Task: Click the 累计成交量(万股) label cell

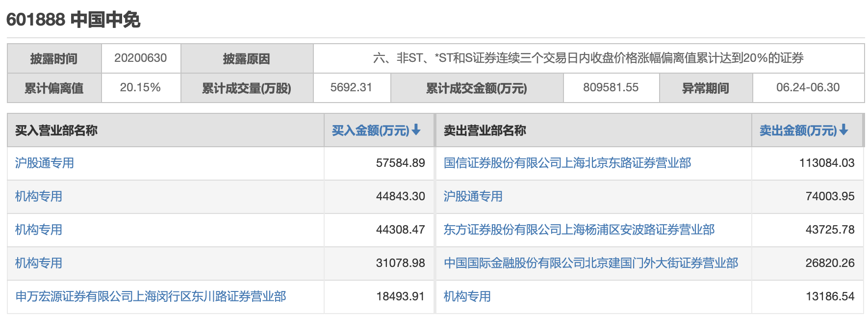Action: click(247, 88)
